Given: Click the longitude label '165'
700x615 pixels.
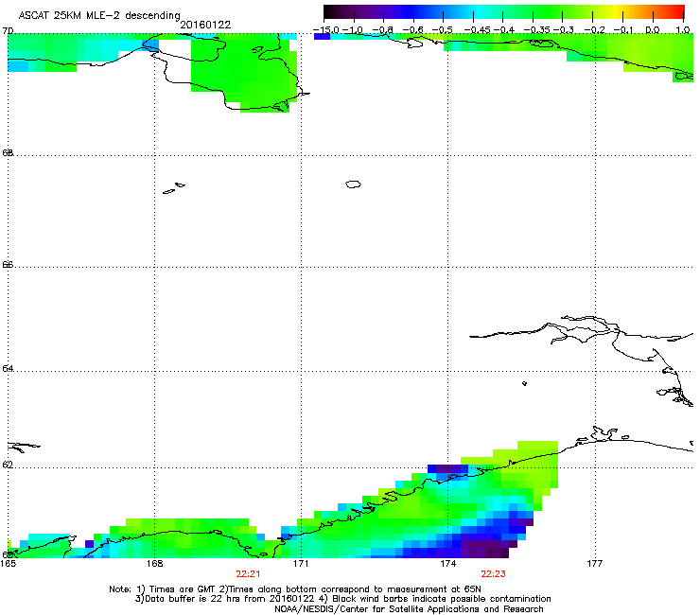Looking at the screenshot, I should [x=9, y=564].
